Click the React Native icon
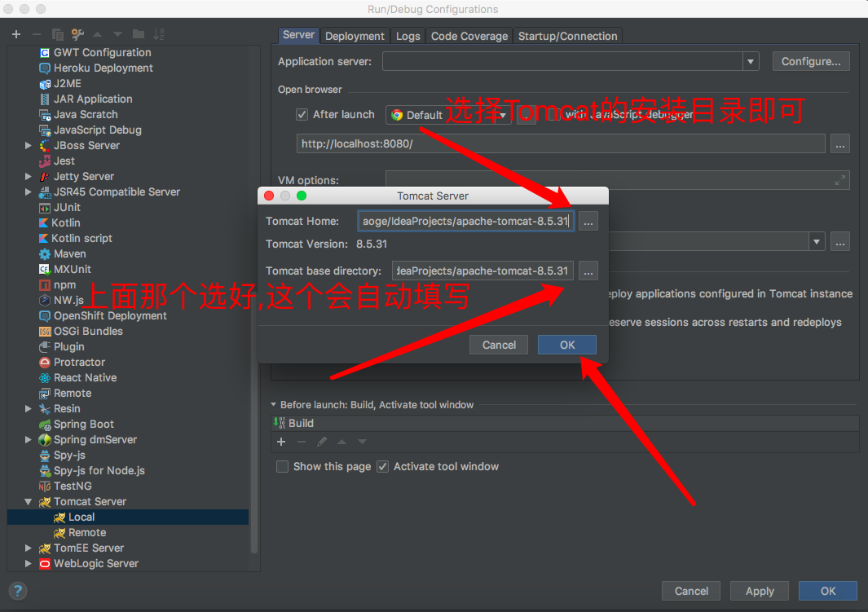This screenshot has width=868, height=612. tap(45, 378)
